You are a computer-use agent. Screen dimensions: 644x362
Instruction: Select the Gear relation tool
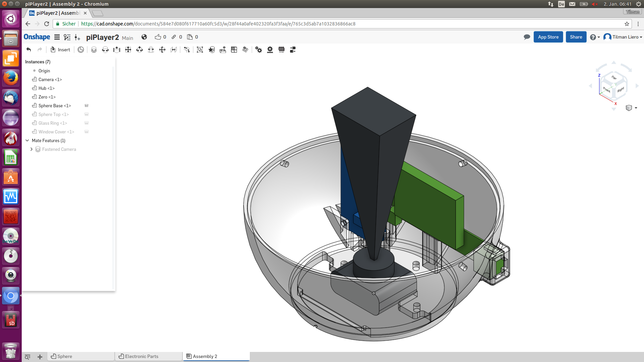[x=259, y=50]
